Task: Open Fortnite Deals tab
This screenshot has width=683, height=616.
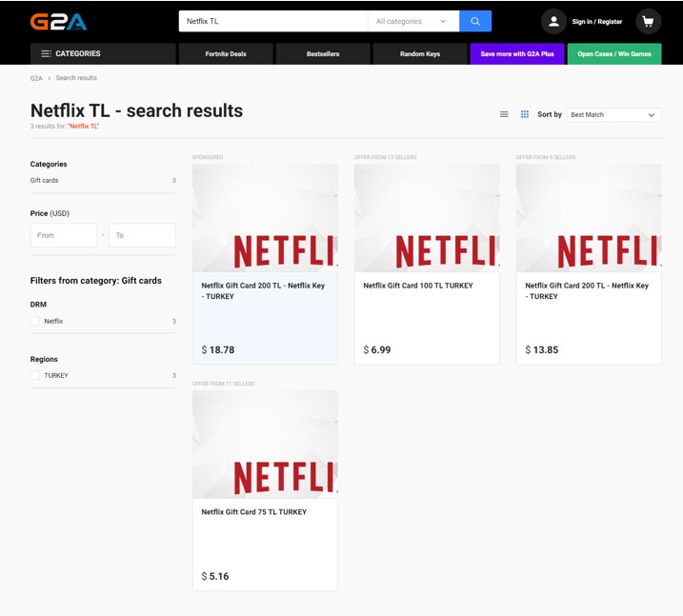Action: (226, 54)
